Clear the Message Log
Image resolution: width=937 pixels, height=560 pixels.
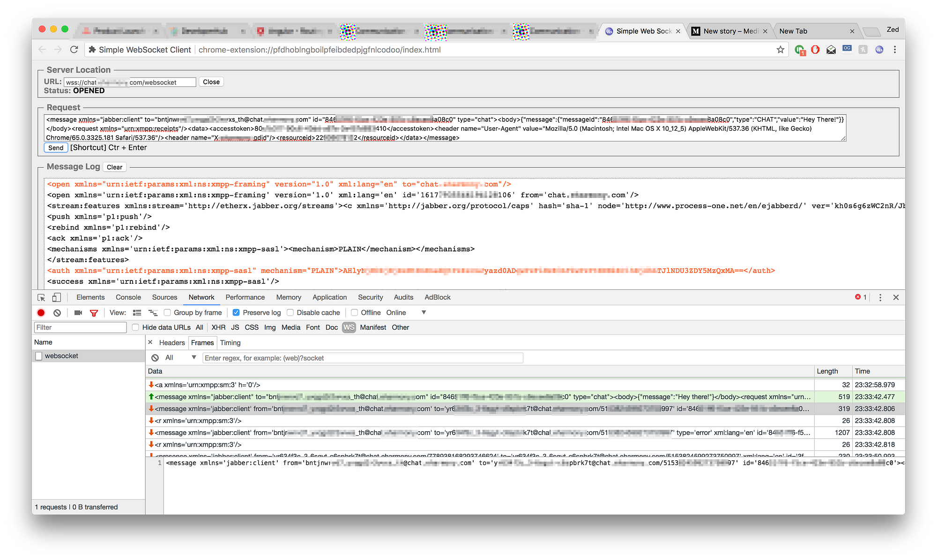(114, 167)
